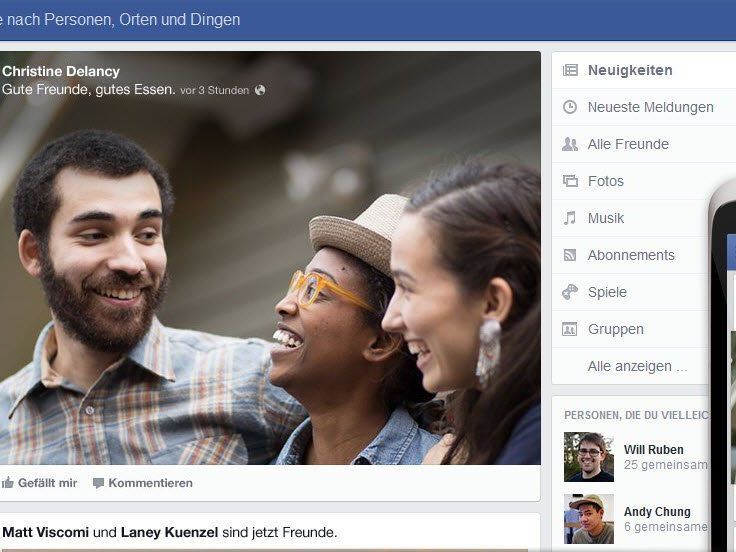Image resolution: width=736 pixels, height=552 pixels.
Task: Open Andy Chung's profile name link
Action: [657, 512]
